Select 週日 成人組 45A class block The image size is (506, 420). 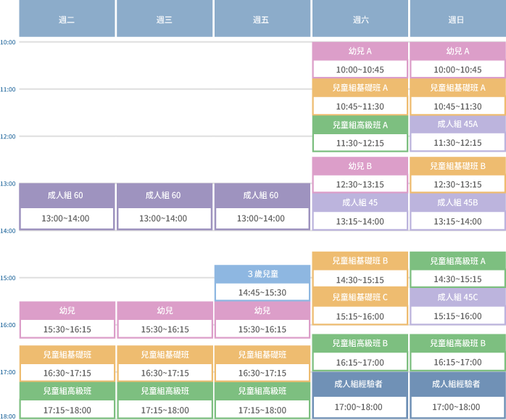pyautogui.click(x=457, y=133)
